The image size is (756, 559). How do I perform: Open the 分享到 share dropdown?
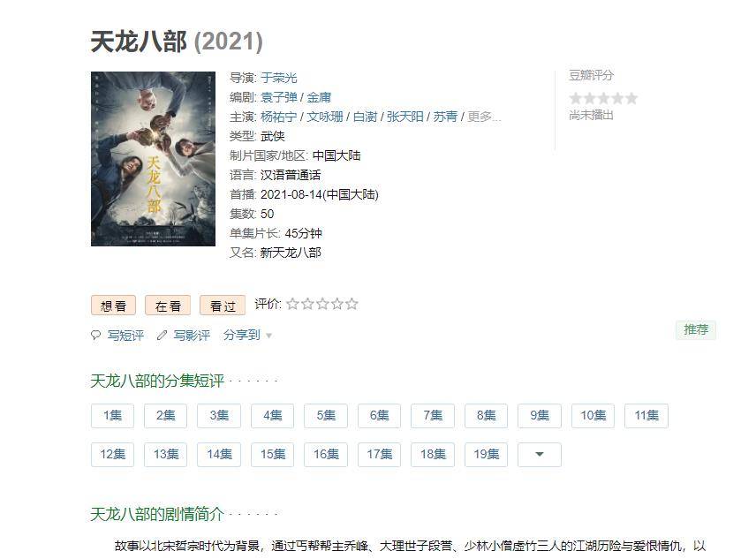pos(247,336)
